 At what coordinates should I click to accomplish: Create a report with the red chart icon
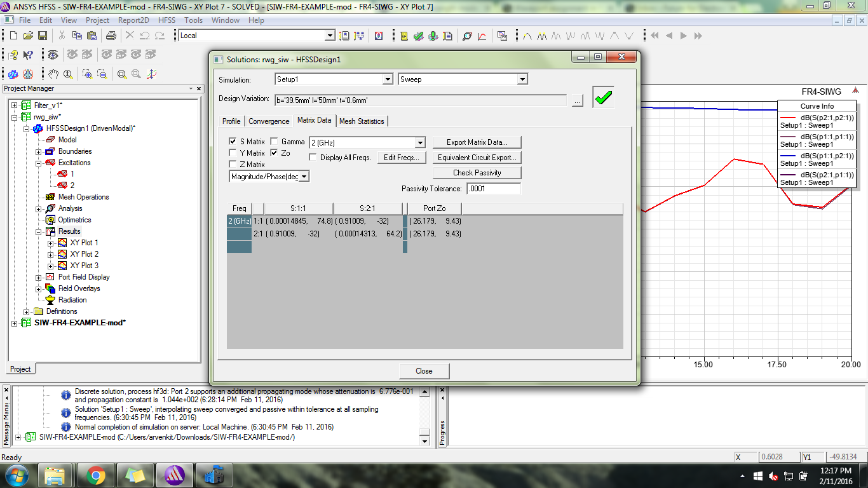(x=482, y=36)
